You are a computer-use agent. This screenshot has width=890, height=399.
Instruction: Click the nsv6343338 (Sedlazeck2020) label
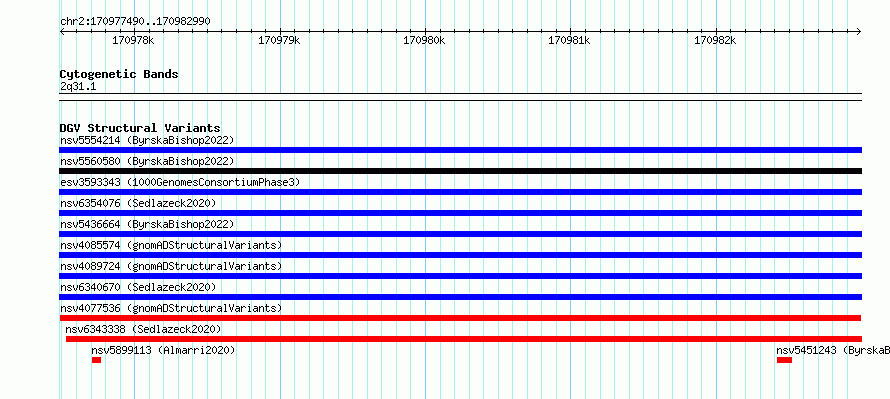click(143, 329)
